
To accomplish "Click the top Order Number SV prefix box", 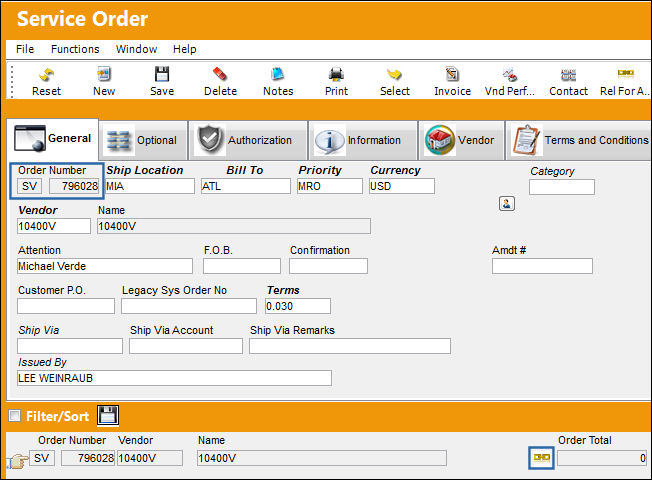I will point(30,186).
